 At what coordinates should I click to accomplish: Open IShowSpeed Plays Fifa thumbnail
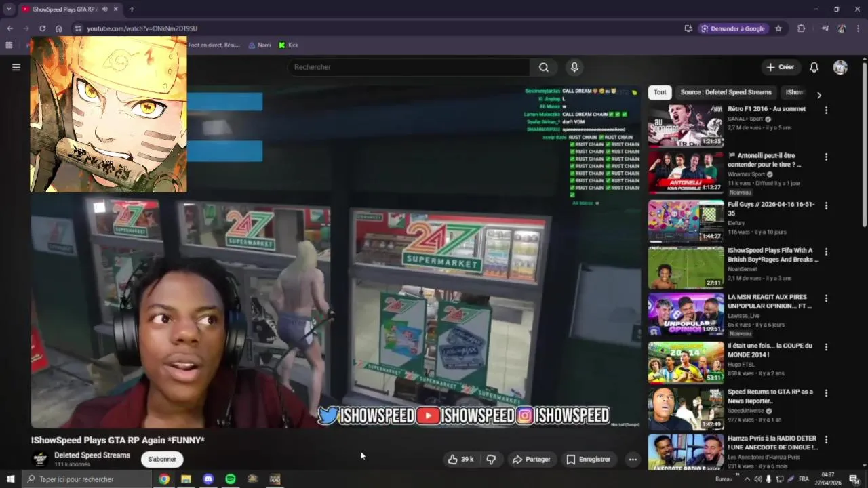(686, 267)
